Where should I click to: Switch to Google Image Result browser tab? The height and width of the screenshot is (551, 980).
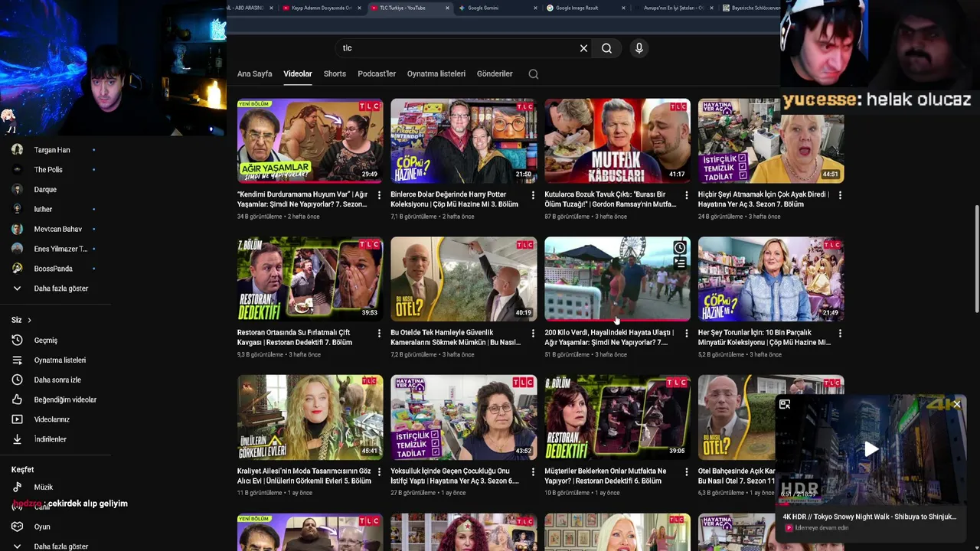point(582,8)
